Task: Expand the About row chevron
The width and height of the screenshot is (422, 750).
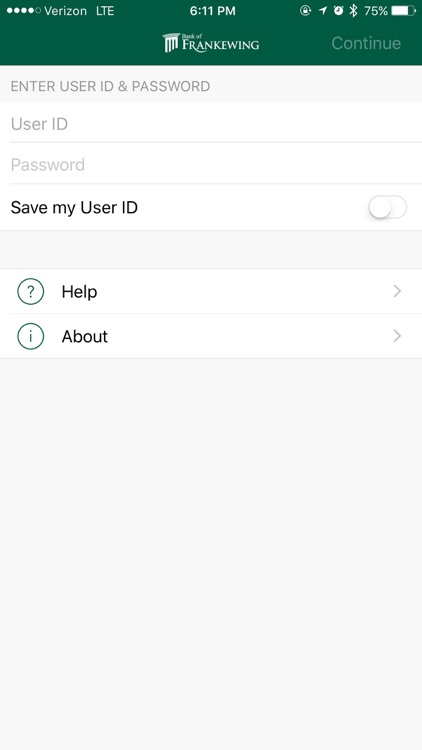Action: coord(397,336)
